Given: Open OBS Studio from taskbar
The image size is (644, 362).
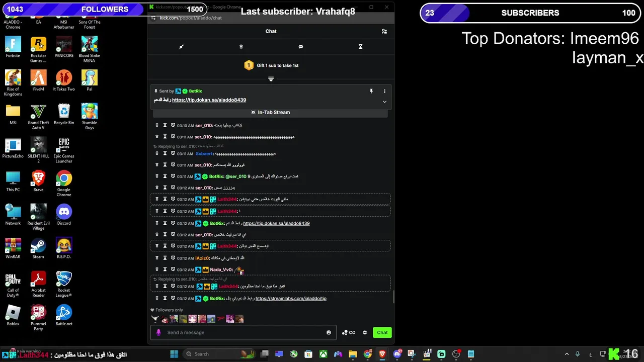Looking at the screenshot, I should (456, 354).
